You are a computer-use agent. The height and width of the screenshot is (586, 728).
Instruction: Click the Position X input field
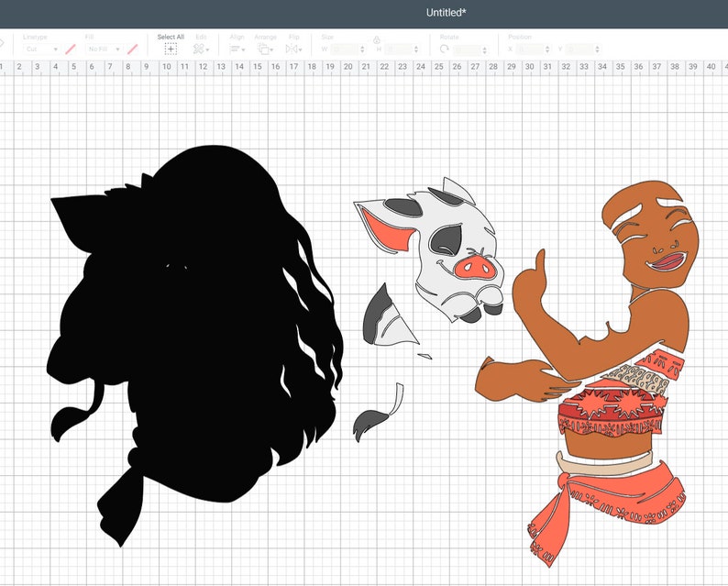pos(529,49)
